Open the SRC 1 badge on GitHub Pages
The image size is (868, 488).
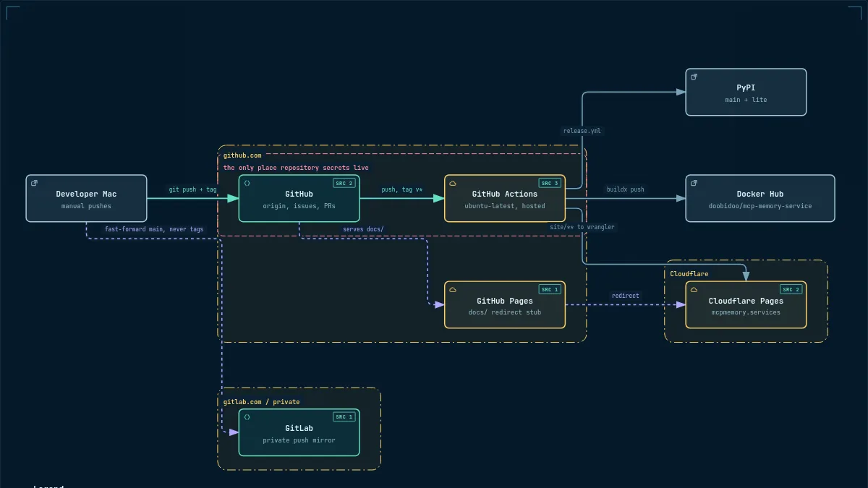click(550, 289)
